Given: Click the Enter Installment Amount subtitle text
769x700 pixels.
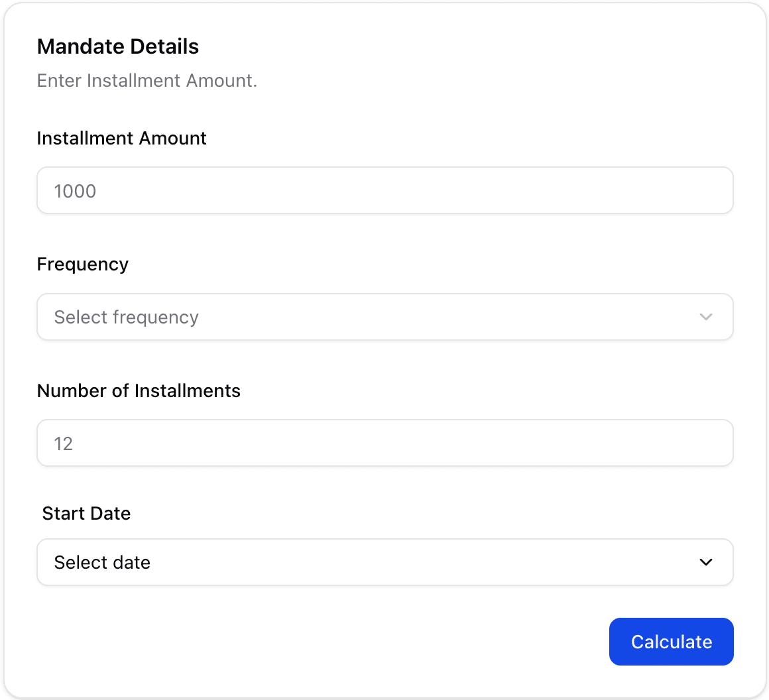Looking at the screenshot, I should 147,80.
